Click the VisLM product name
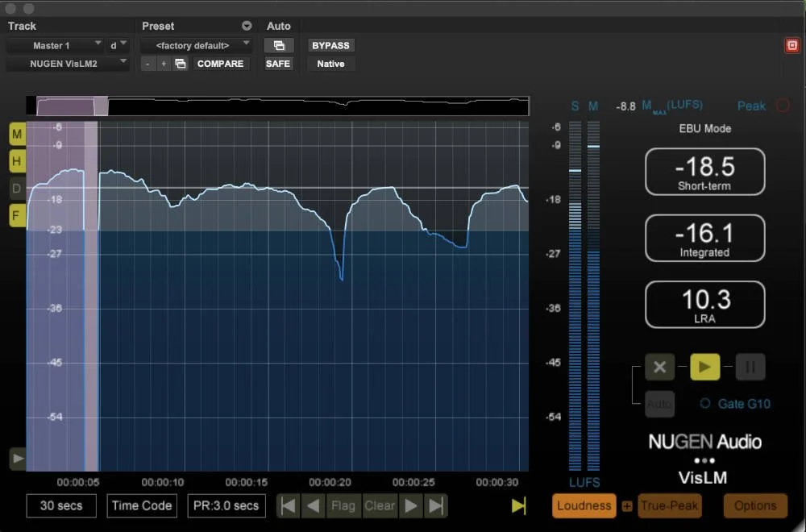Viewport: 806px width, 532px height. click(703, 477)
